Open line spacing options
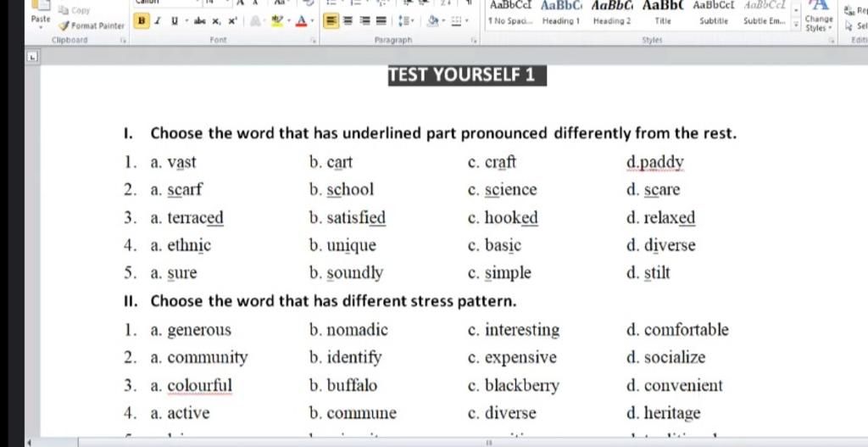 (405, 21)
